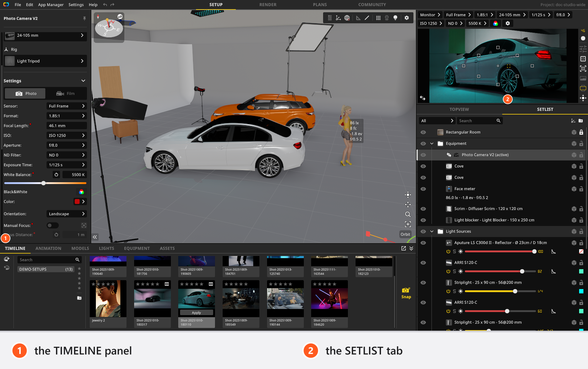This screenshot has height=369, width=588.
Task: Hide the Face meter item
Action: pos(423,189)
